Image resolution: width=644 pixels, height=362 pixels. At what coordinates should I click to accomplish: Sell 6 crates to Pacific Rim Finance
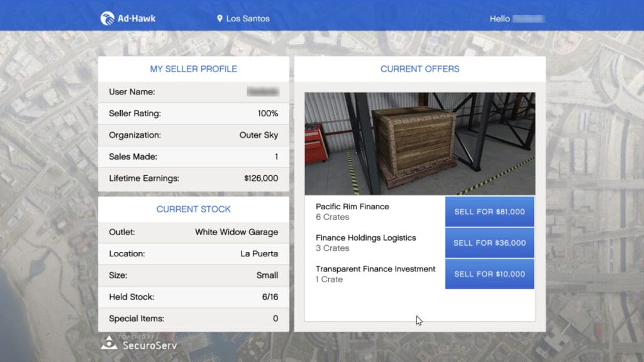click(x=489, y=212)
